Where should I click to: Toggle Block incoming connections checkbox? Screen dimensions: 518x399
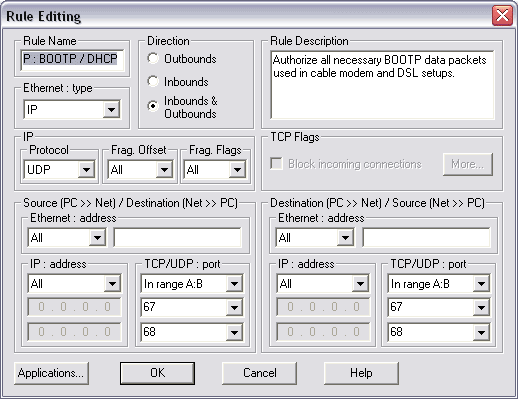[x=276, y=164]
